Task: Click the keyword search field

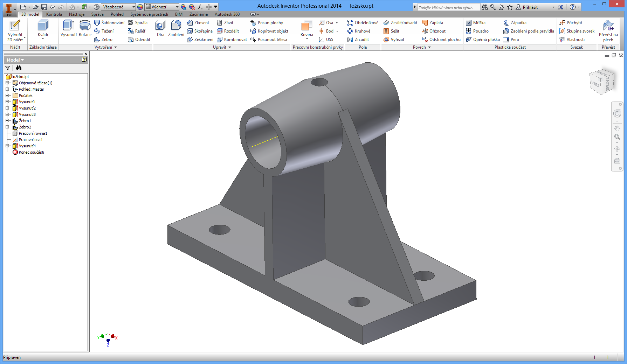Action: [x=448, y=7]
